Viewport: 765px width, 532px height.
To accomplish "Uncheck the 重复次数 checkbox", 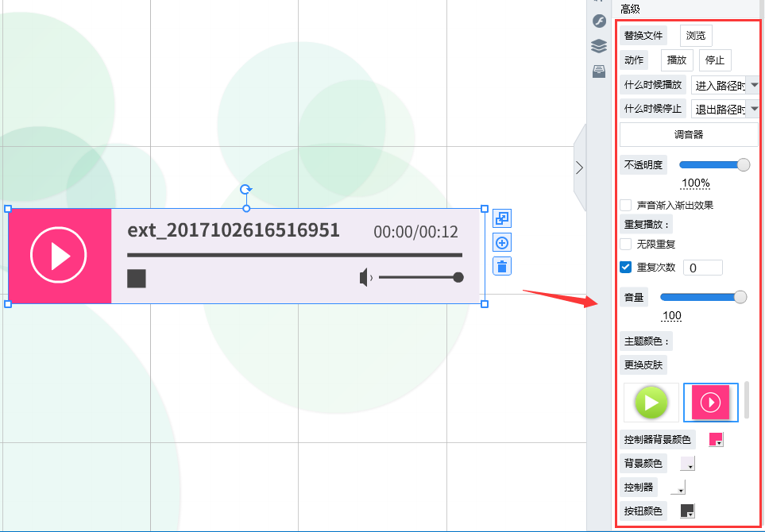I will [626, 268].
